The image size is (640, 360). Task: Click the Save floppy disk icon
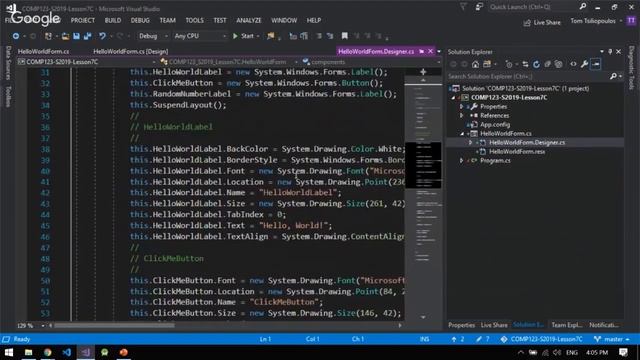tap(76, 36)
